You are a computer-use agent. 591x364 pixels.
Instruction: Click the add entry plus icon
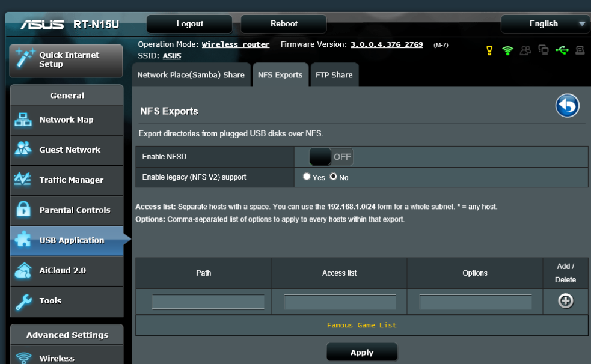coord(565,301)
